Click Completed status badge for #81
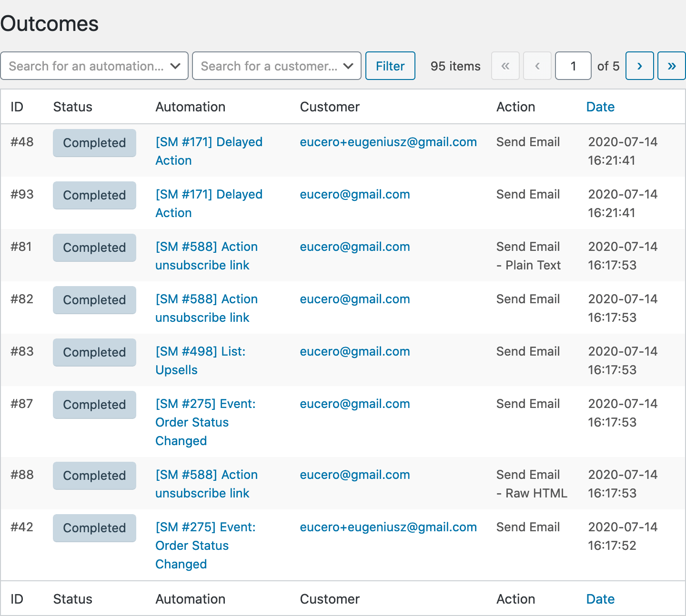This screenshot has height=616, width=686. (x=94, y=248)
